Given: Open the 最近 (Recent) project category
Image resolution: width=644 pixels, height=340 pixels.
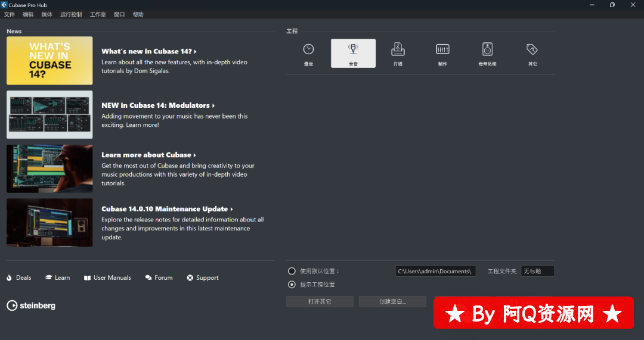Looking at the screenshot, I should pos(308,54).
